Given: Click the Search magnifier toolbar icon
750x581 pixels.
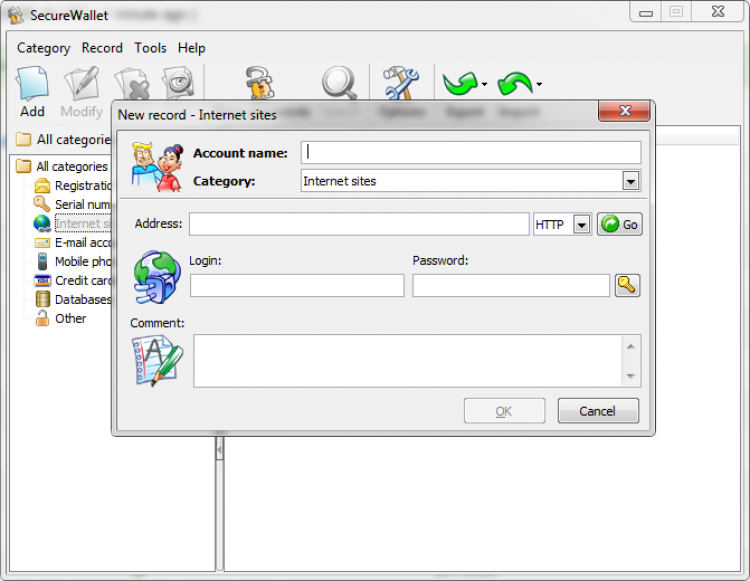Looking at the screenshot, I should click(x=339, y=82).
